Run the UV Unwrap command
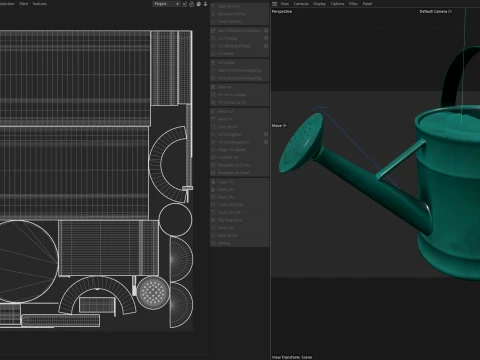 (x=237, y=38)
